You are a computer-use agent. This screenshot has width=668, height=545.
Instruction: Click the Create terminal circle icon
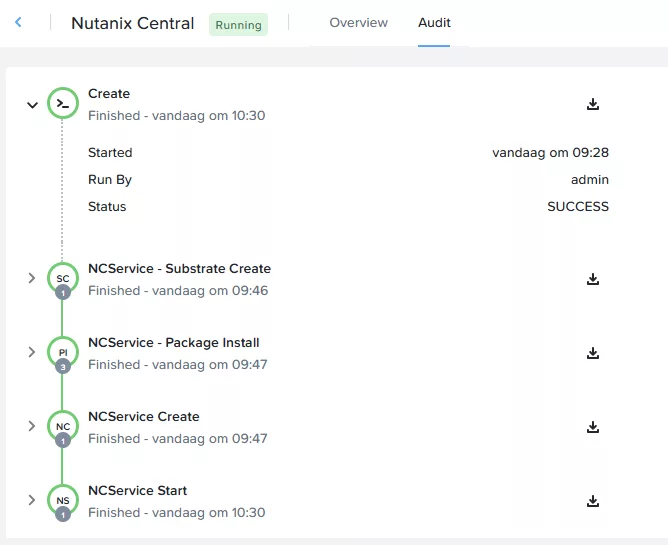(x=62, y=104)
